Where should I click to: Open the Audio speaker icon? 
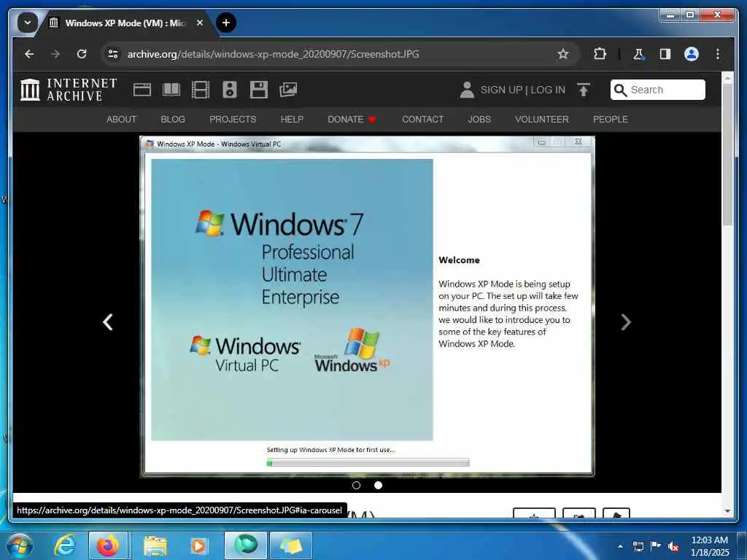tap(230, 90)
